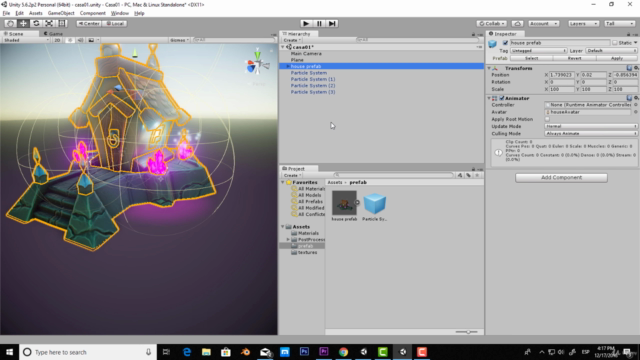
Task: Open the Gizmos dropdown
Action: [x=179, y=40]
